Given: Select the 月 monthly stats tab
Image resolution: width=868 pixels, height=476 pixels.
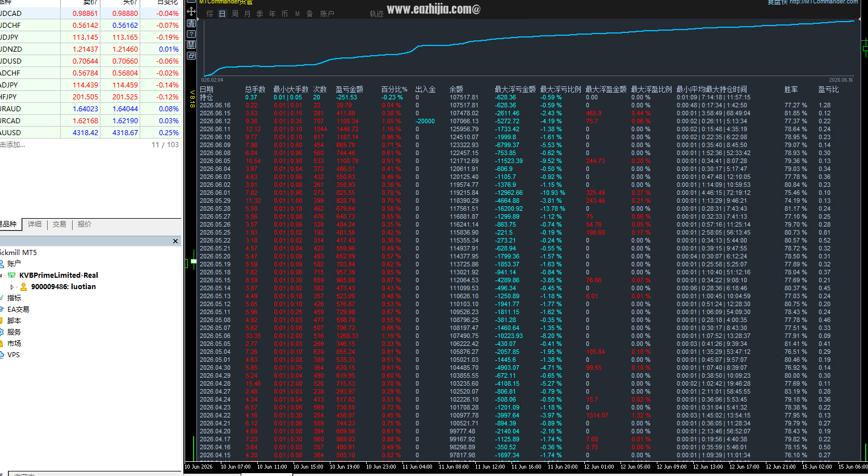Looking at the screenshot, I should click(x=248, y=14).
